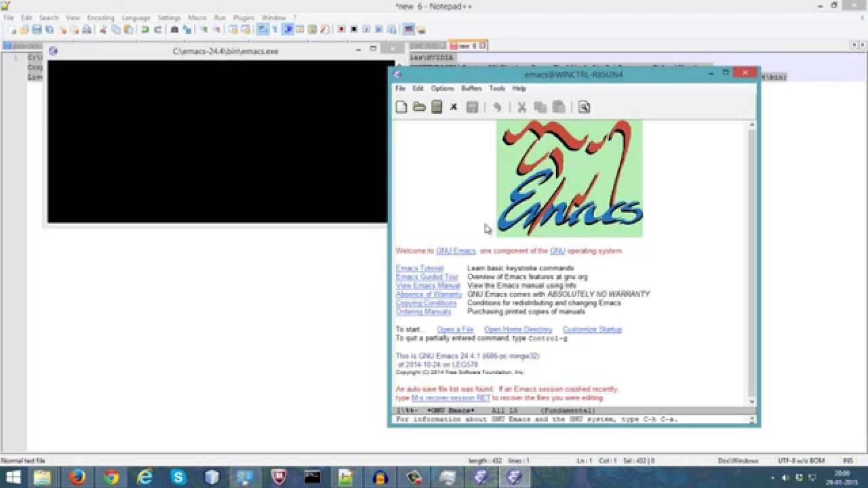The width and height of the screenshot is (868, 488).
Task: Click the Save icon in Notepad++ toolbar
Action: (37, 30)
